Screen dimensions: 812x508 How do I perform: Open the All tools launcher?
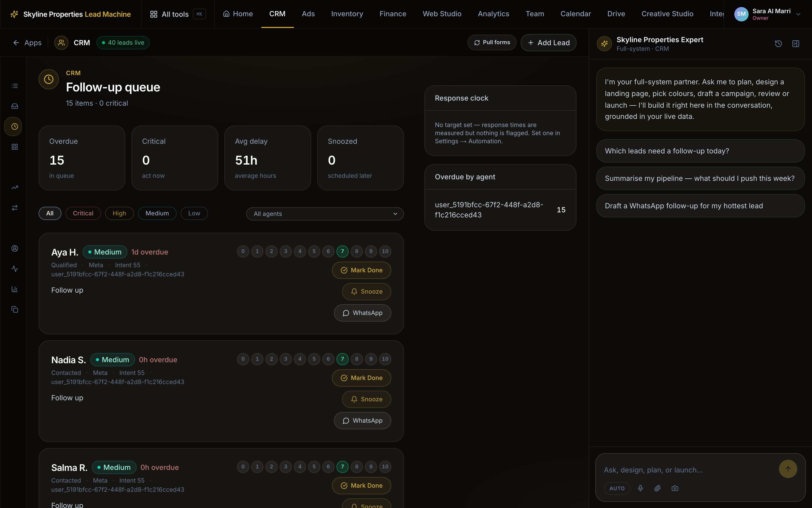pyautogui.click(x=178, y=14)
